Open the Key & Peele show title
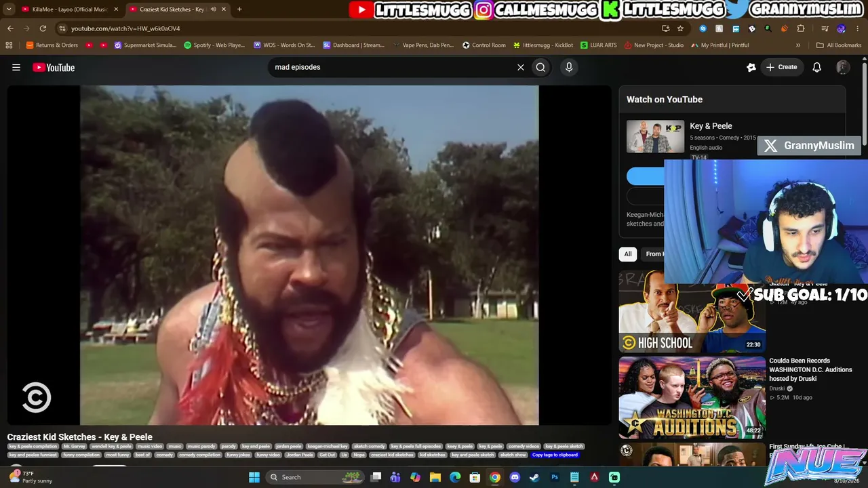Image resolution: width=868 pixels, height=488 pixels. point(711,126)
